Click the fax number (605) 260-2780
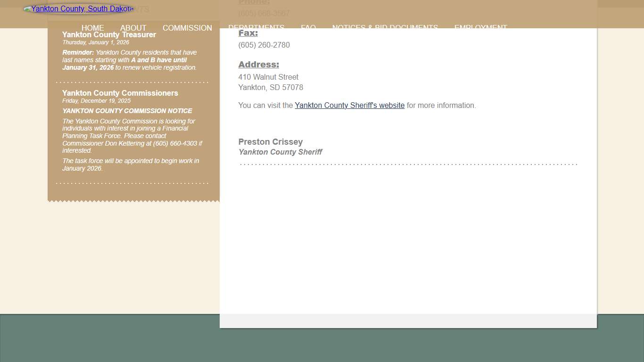 (264, 45)
